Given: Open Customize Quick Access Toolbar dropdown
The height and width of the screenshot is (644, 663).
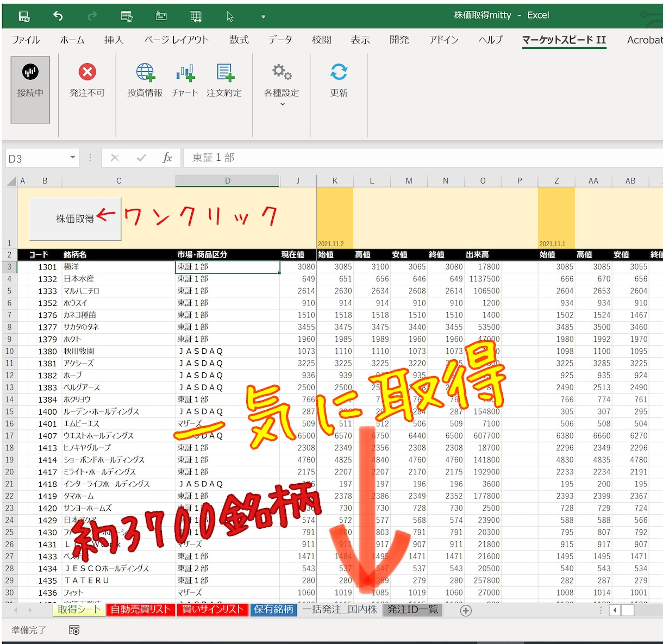Looking at the screenshot, I should (263, 17).
